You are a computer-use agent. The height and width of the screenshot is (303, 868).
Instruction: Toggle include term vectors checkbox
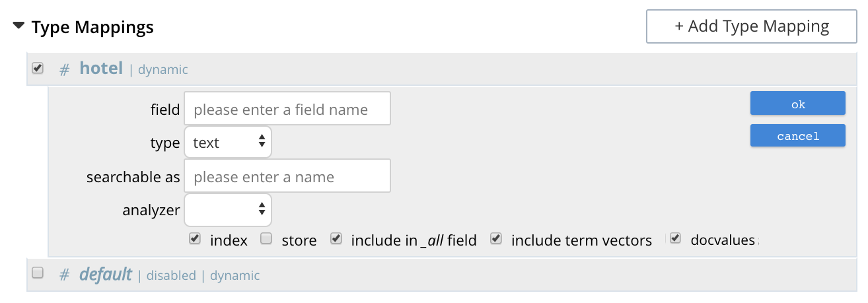pyautogui.click(x=495, y=239)
